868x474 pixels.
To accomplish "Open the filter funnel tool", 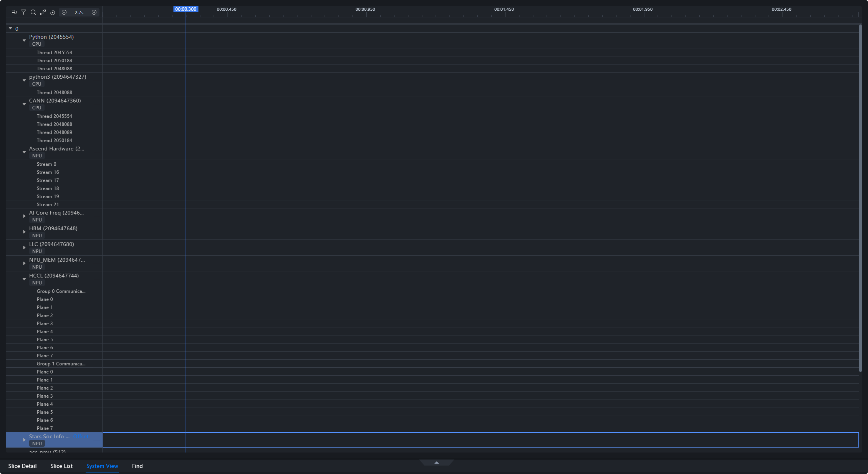I will click(24, 12).
